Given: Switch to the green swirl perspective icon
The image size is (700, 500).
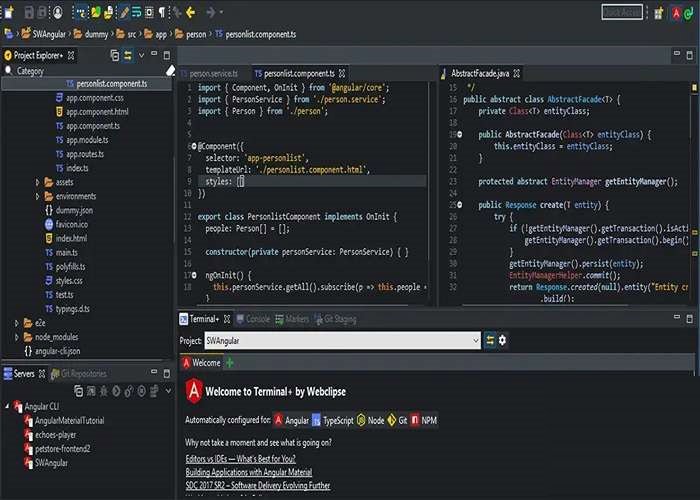Looking at the screenshot, I should click(x=688, y=13).
